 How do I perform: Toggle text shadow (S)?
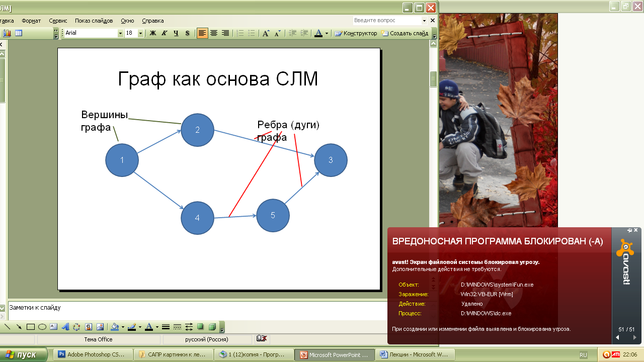(188, 33)
